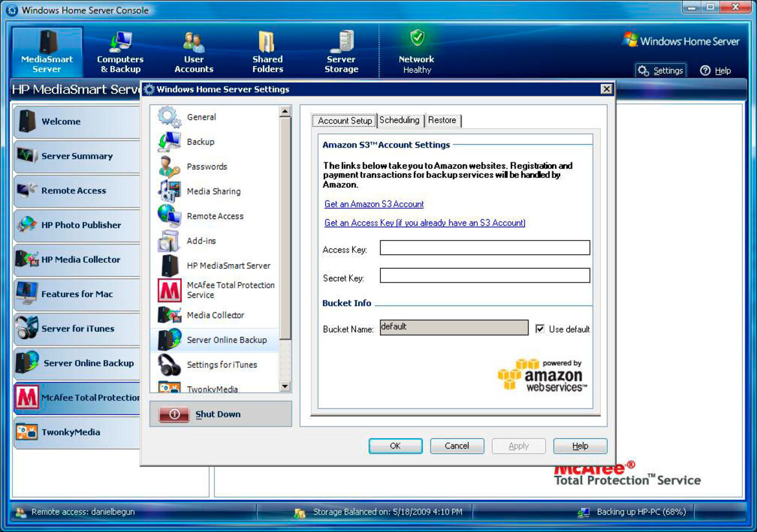Image resolution: width=757 pixels, height=532 pixels.
Task: Cancel the settings dialog
Action: [457, 446]
